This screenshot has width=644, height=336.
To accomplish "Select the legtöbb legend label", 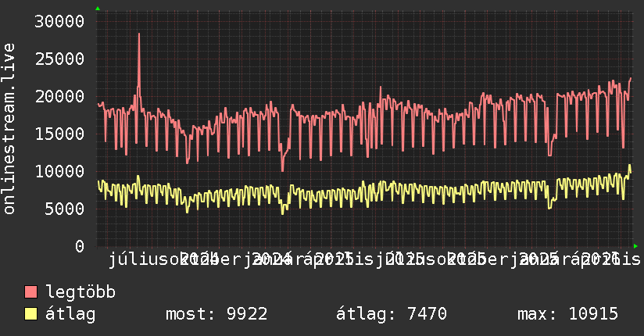I will pyautogui.click(x=80, y=292).
